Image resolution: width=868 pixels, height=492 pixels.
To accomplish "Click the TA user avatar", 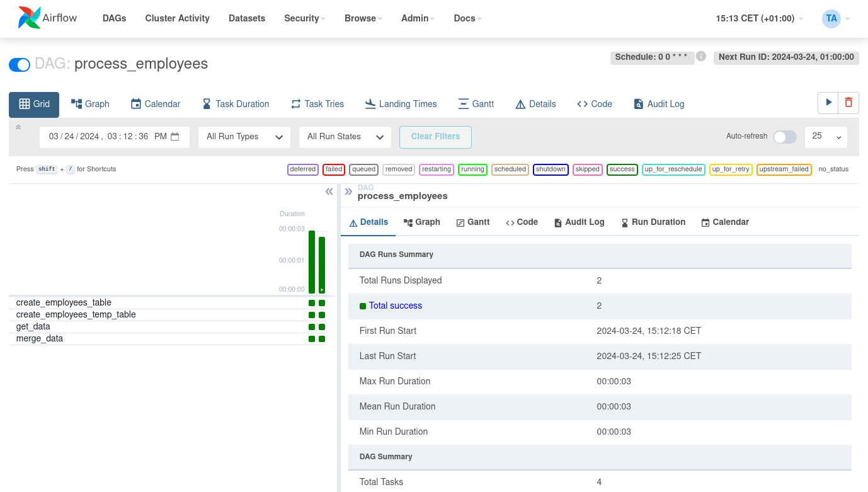I will tap(831, 18).
